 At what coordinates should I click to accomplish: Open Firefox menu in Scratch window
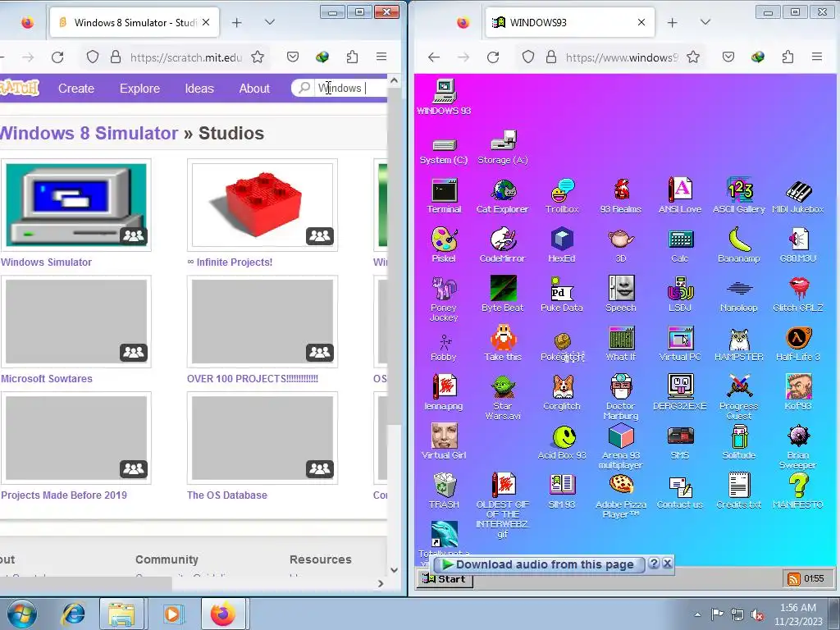(381, 57)
